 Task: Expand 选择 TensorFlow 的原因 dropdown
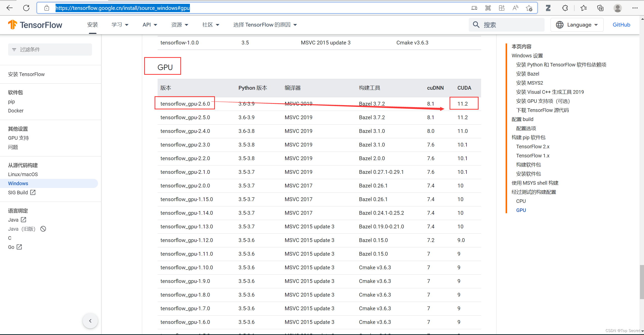(265, 25)
